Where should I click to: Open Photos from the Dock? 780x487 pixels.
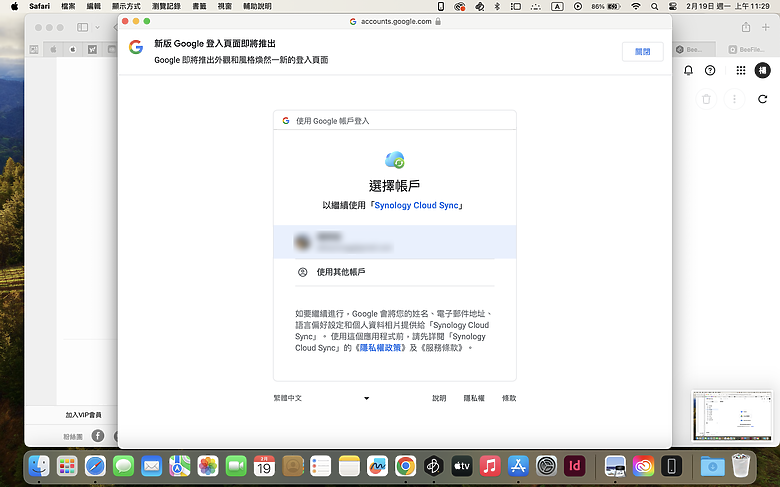click(208, 466)
